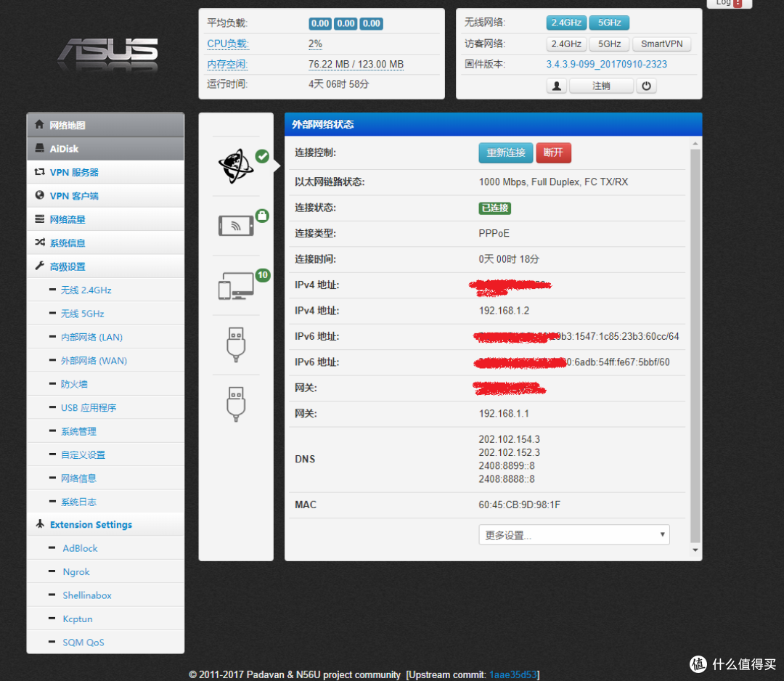Click the red 断开 disconnect button
The image size is (784, 681).
click(x=553, y=153)
